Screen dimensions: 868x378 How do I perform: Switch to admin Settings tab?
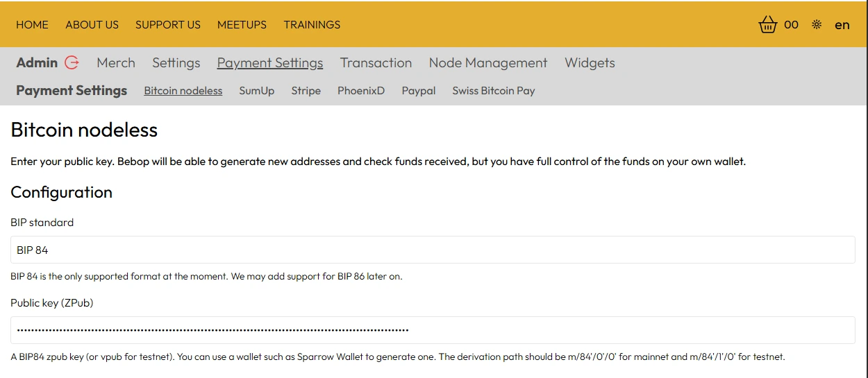click(176, 63)
